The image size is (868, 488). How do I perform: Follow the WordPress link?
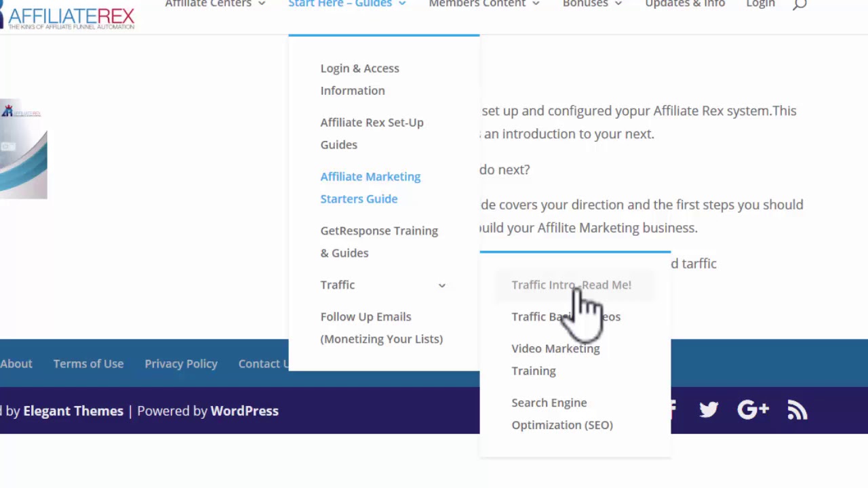coord(244,411)
